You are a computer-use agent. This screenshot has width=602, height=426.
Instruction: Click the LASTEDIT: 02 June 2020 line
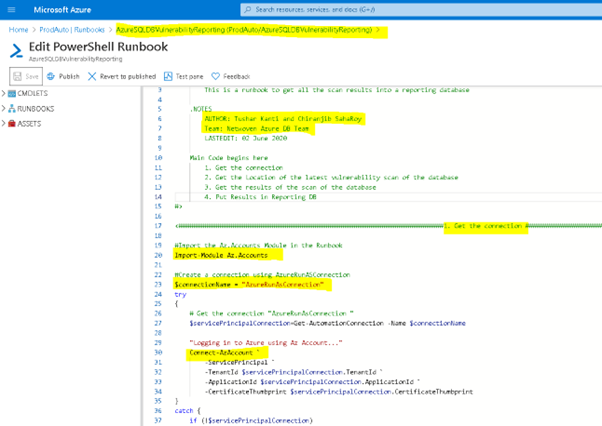[246, 138]
